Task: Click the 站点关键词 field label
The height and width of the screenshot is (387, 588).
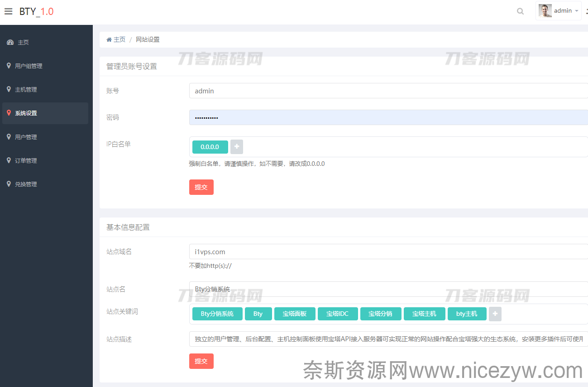Action: click(x=122, y=311)
